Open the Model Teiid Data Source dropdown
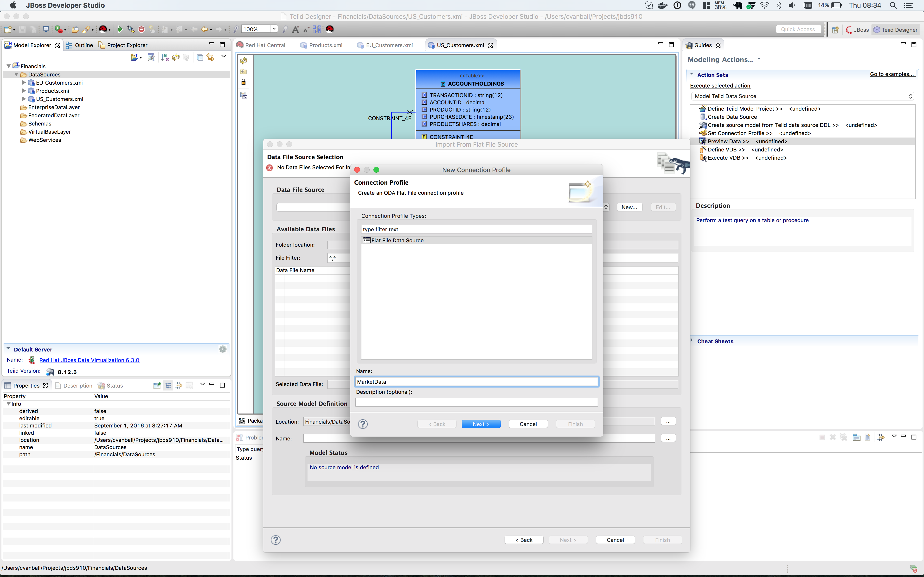Viewport: 924px width, 577px height. pos(802,96)
